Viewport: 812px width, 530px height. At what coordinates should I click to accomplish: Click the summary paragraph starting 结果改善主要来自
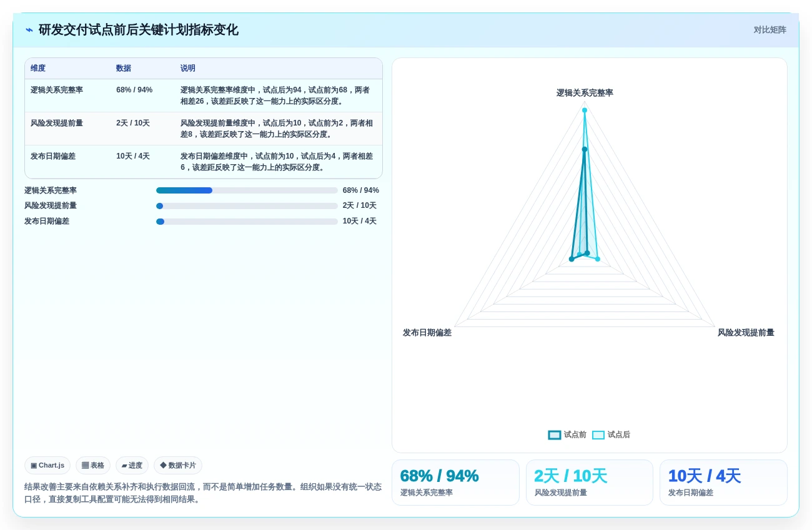(x=203, y=493)
